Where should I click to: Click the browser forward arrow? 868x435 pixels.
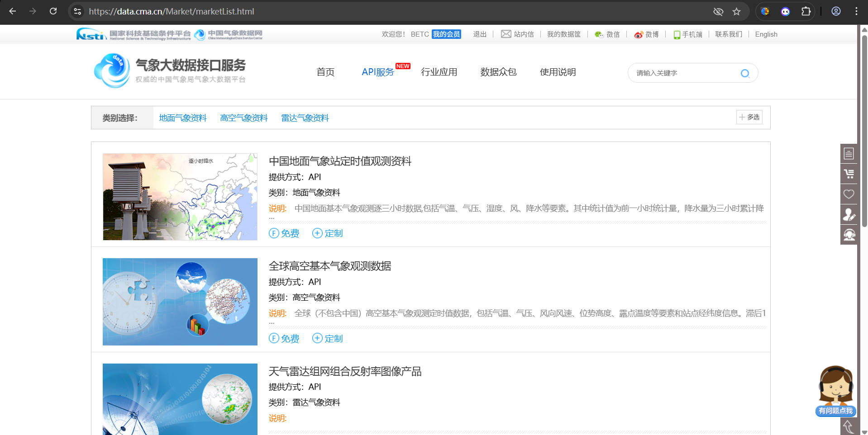tap(33, 11)
